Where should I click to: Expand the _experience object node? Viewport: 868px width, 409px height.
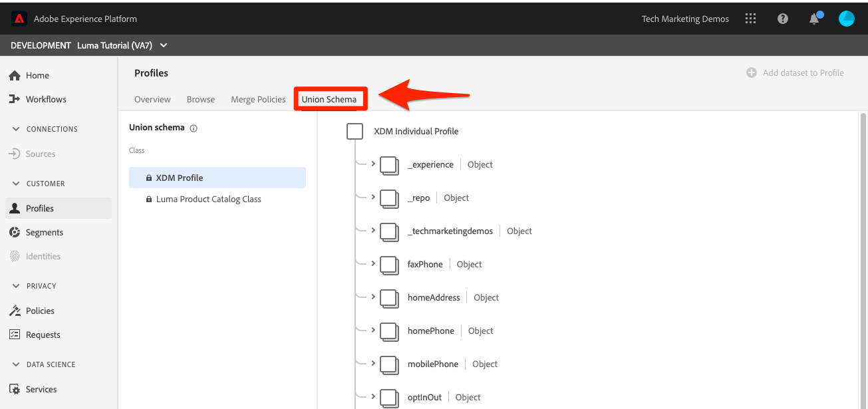point(373,164)
